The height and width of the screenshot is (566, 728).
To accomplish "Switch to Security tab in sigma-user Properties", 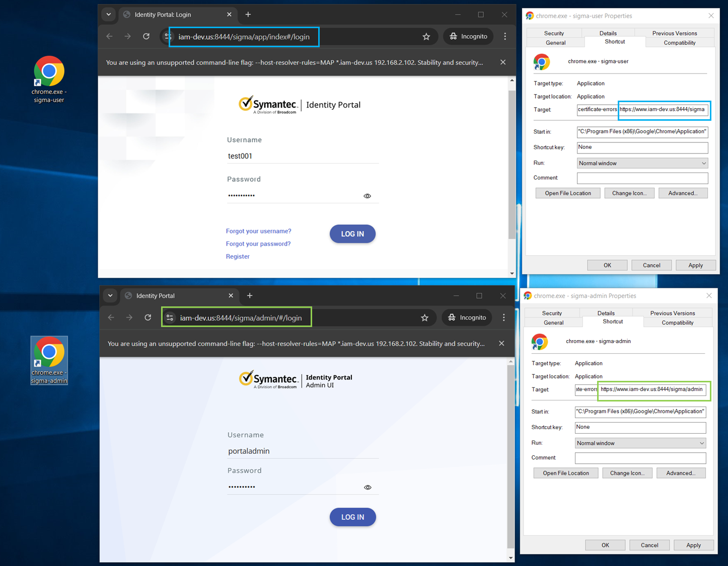I will [x=554, y=33].
